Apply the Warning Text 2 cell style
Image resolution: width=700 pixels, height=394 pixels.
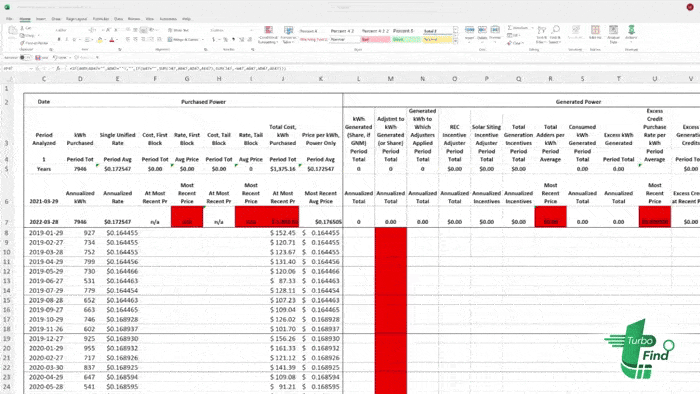(313, 39)
